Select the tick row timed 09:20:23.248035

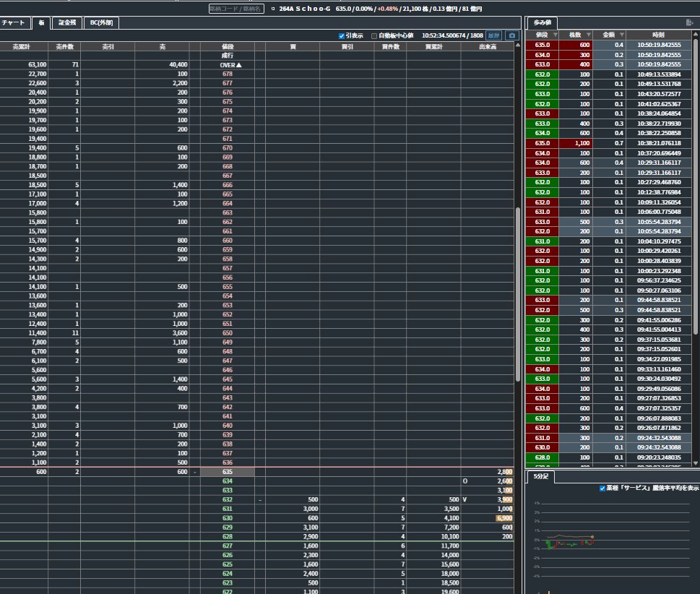[x=608, y=457]
